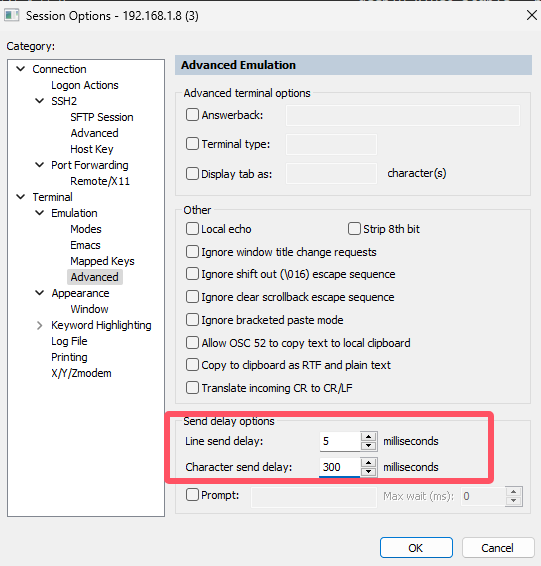Close the Session Options dialog

(x=531, y=16)
